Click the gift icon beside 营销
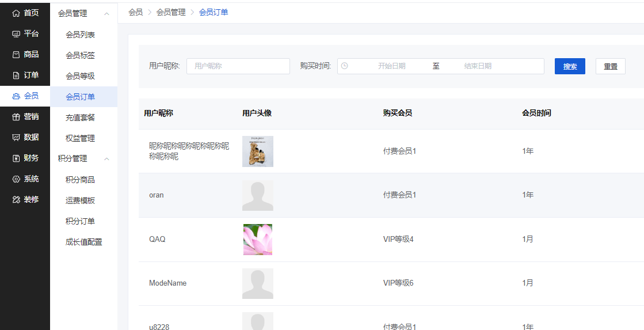Image resolution: width=644 pixels, height=330 pixels. [16, 117]
